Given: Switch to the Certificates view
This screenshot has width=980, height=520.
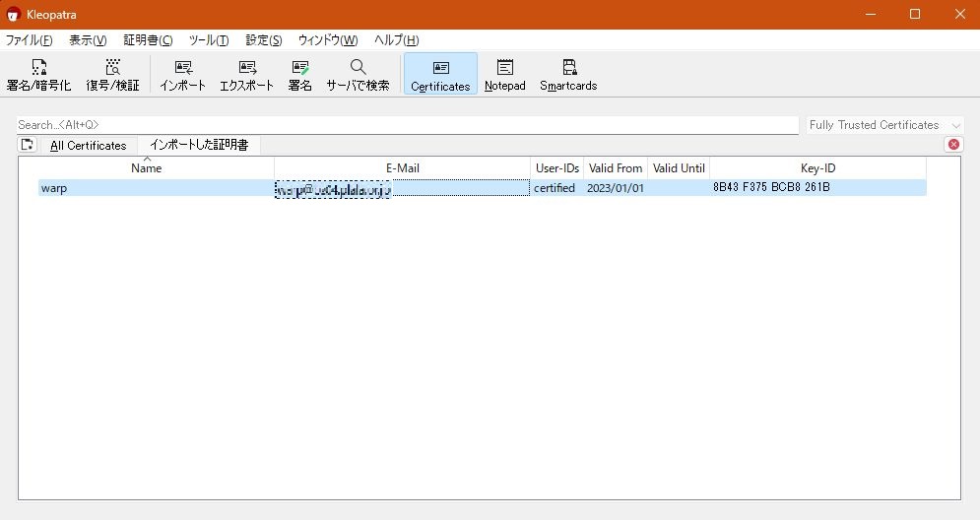Looking at the screenshot, I should [x=440, y=75].
